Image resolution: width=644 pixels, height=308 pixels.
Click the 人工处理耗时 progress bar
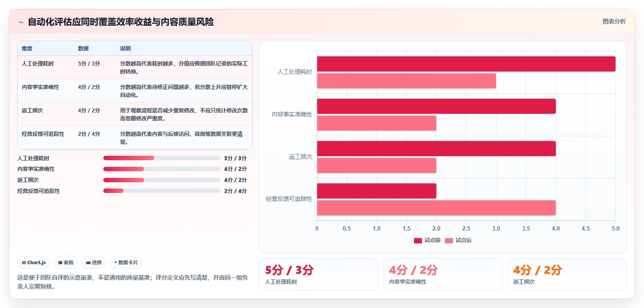coord(162,158)
